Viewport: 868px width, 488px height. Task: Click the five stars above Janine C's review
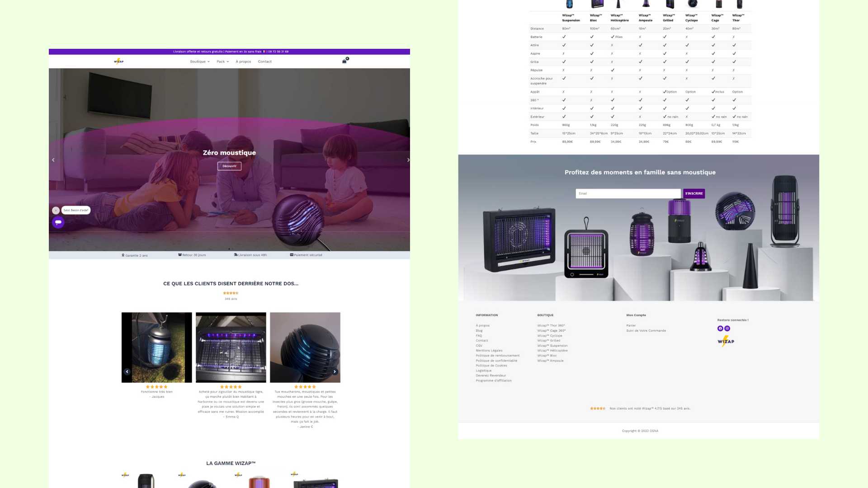[x=305, y=387]
